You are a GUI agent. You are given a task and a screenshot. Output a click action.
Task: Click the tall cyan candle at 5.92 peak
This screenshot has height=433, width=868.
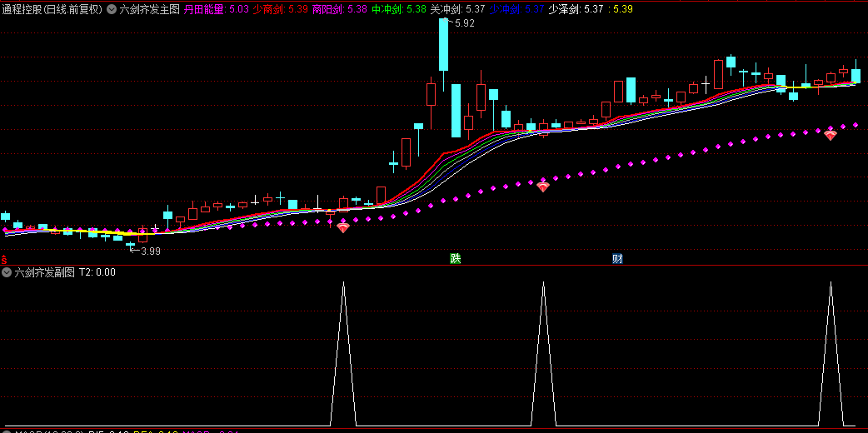tap(443, 44)
